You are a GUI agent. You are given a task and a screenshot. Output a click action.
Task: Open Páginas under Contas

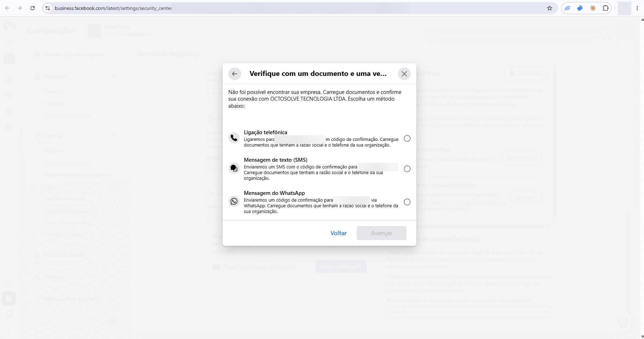tap(53, 151)
